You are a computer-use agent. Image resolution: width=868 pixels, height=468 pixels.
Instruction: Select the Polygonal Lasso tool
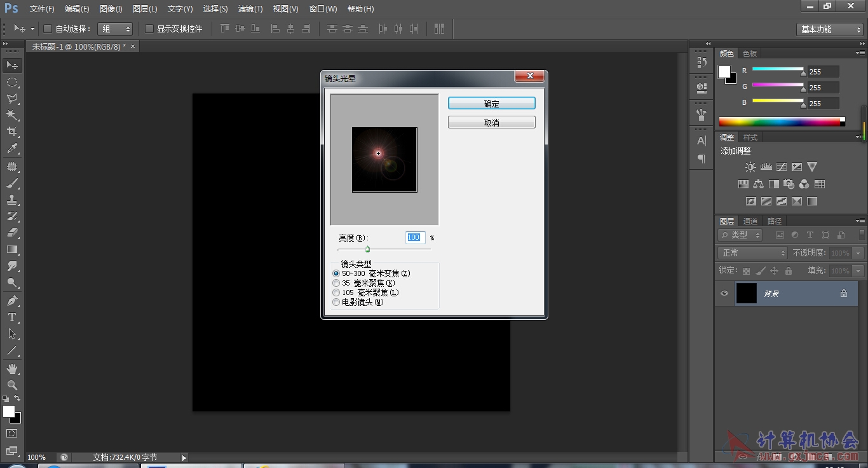click(x=12, y=99)
